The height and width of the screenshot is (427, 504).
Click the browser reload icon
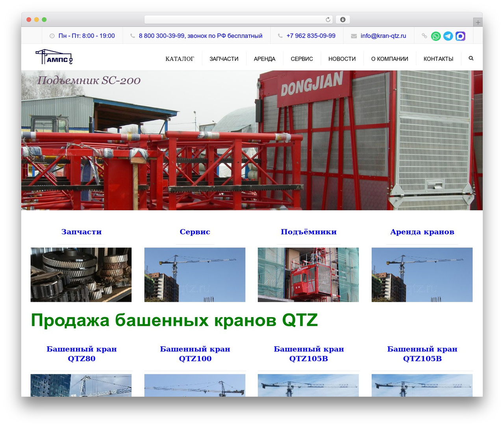tap(328, 19)
